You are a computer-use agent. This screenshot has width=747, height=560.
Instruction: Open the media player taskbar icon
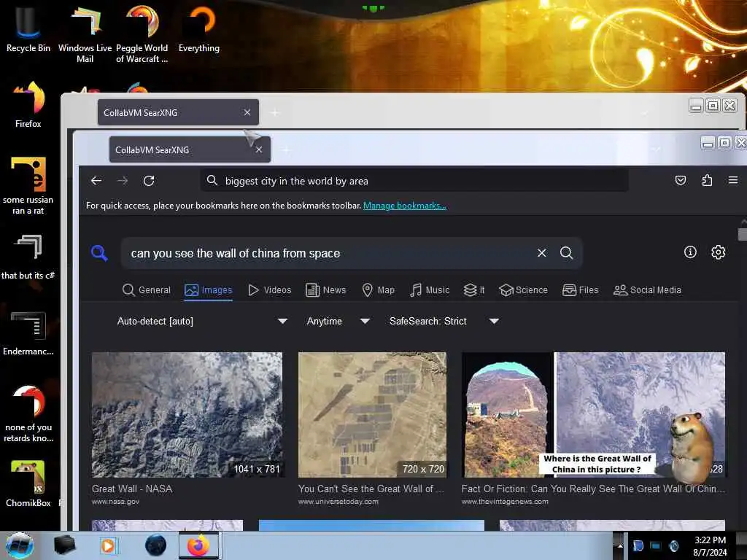(109, 545)
